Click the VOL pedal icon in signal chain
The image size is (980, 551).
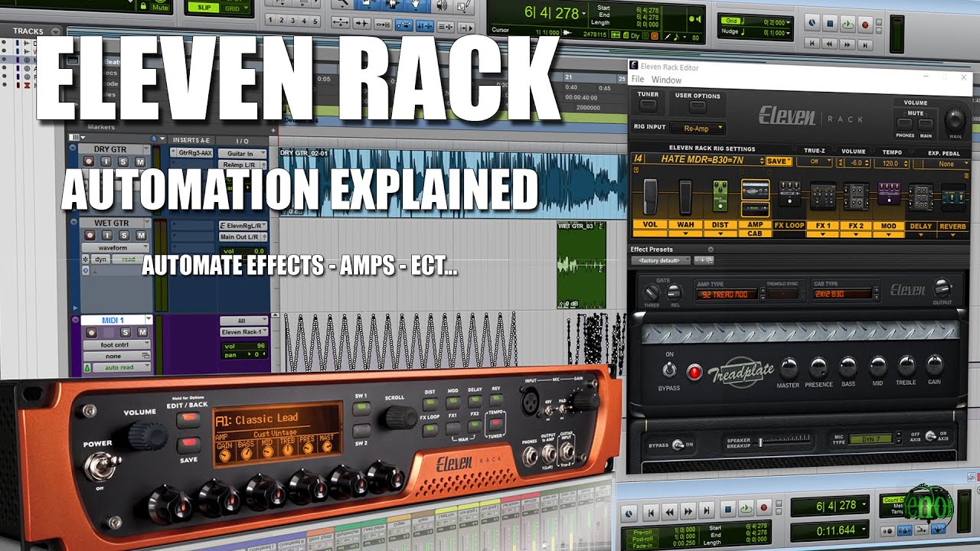click(x=649, y=197)
